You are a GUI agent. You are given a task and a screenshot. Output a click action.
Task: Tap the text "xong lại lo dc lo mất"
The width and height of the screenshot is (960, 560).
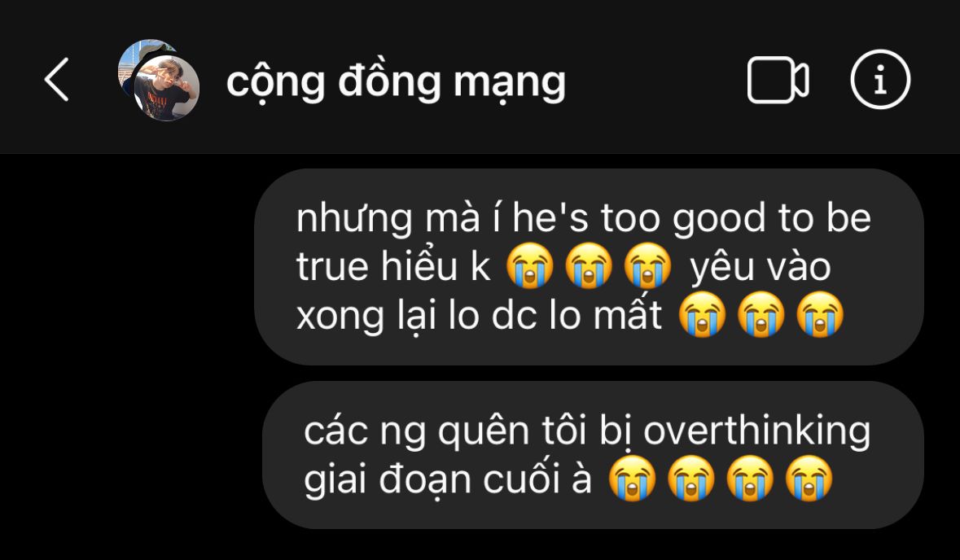[479, 316]
